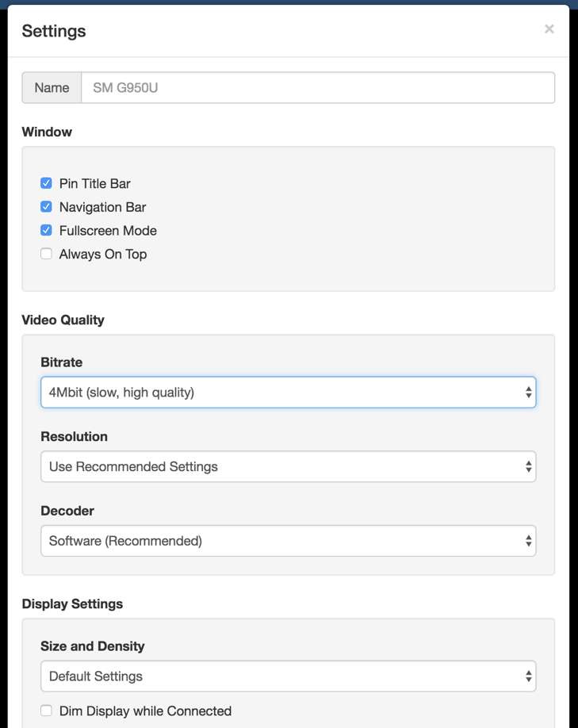The width and height of the screenshot is (578, 728).
Task: Open the Resolution dropdown menu
Action: [278, 467]
